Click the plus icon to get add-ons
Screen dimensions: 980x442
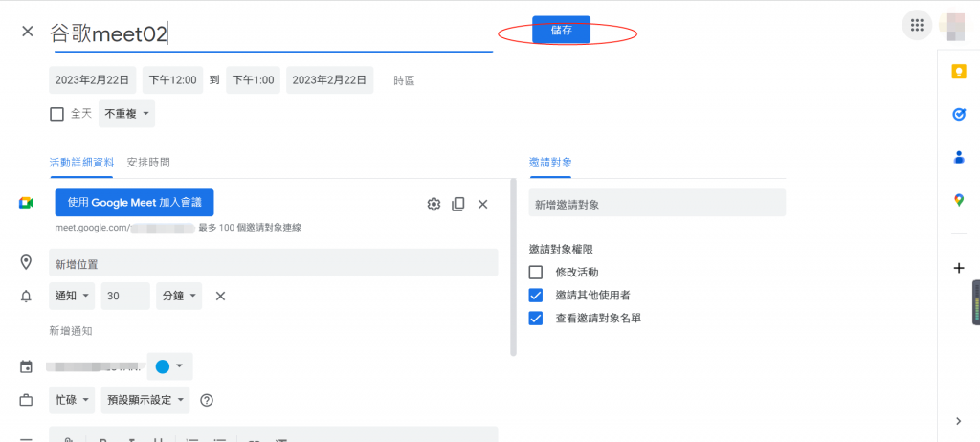959,268
